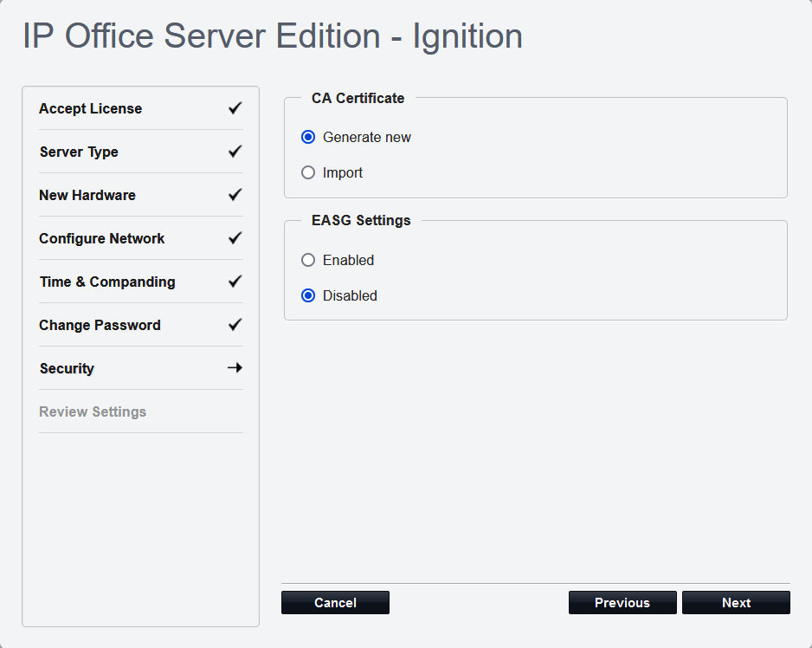Click the Cancel button
Image resolution: width=812 pixels, height=648 pixels.
335,603
